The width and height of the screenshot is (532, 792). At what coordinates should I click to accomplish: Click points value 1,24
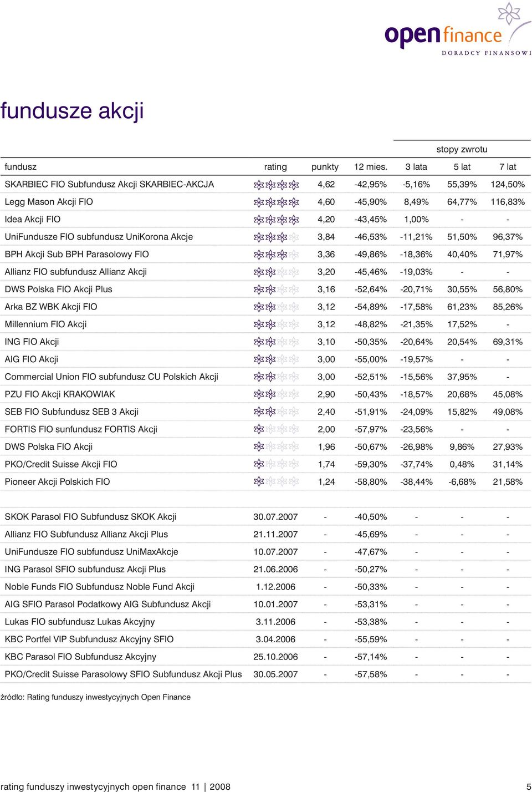pyautogui.click(x=326, y=481)
